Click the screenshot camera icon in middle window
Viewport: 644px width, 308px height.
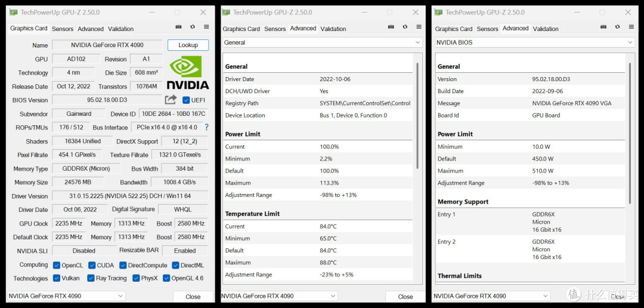click(x=391, y=27)
